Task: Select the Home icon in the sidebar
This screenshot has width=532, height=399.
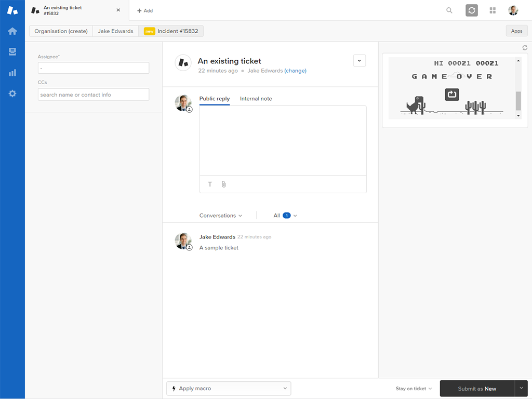Action: pyautogui.click(x=12, y=31)
